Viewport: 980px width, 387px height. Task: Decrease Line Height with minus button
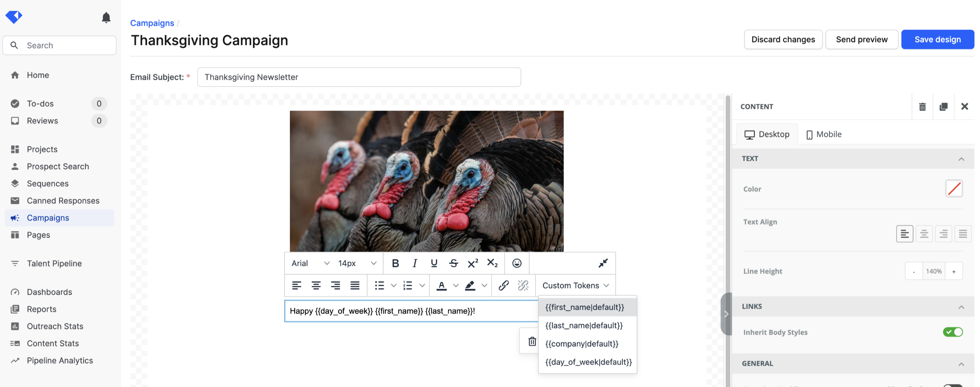pyautogui.click(x=913, y=271)
